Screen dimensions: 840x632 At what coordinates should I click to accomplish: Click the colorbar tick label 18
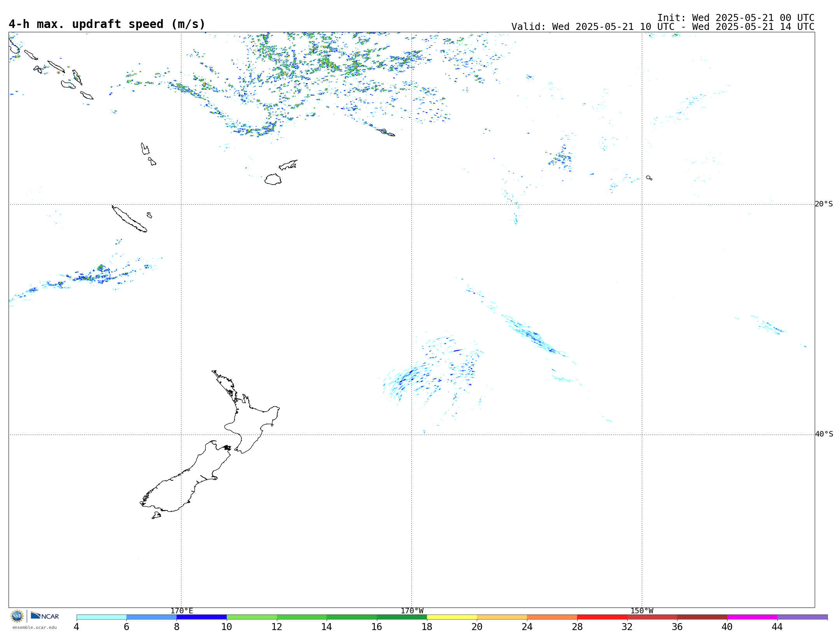[x=427, y=627]
